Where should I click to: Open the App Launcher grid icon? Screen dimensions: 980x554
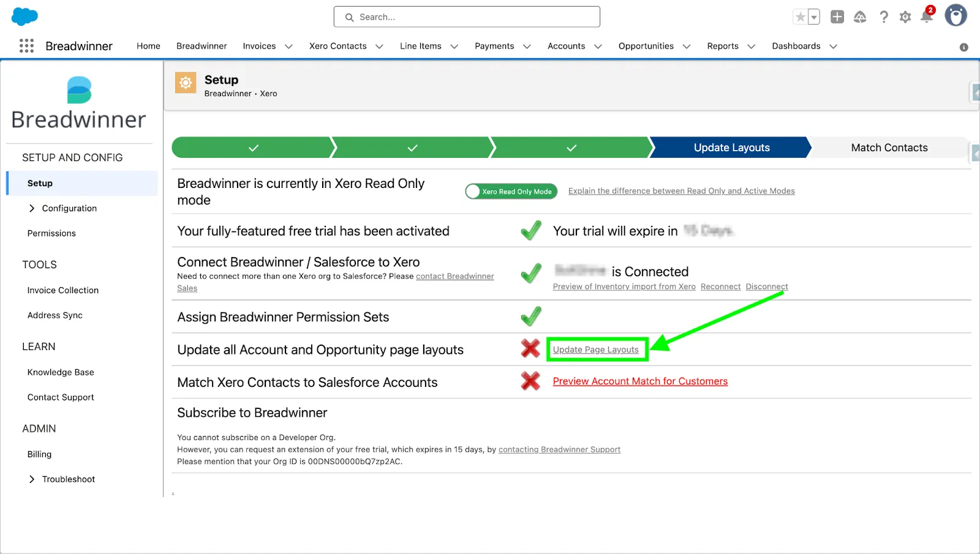tap(26, 46)
